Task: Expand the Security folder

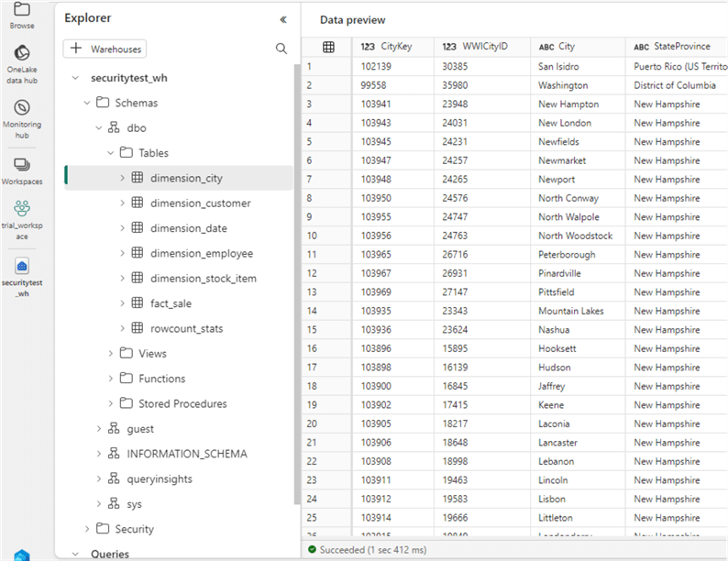Action: pyautogui.click(x=87, y=529)
